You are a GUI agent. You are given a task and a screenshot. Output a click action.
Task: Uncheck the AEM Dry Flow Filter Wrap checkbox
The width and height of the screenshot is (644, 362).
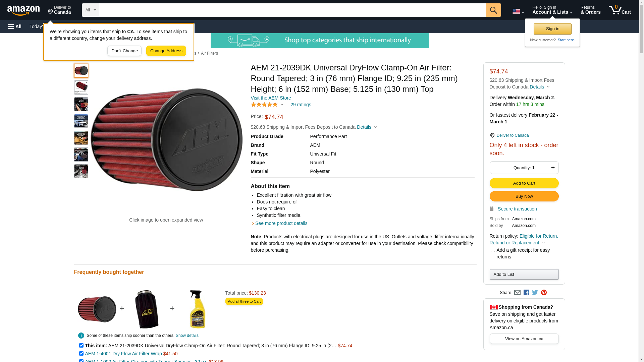pos(81,353)
